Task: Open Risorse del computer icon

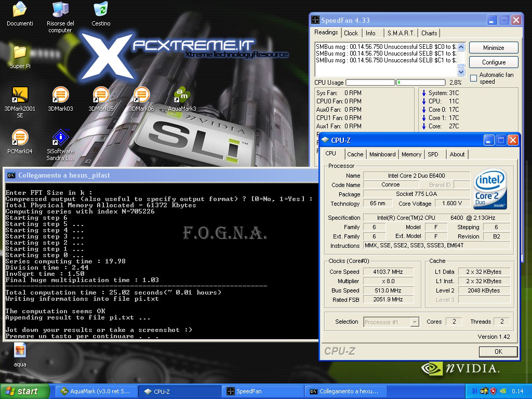Action: pos(60,16)
